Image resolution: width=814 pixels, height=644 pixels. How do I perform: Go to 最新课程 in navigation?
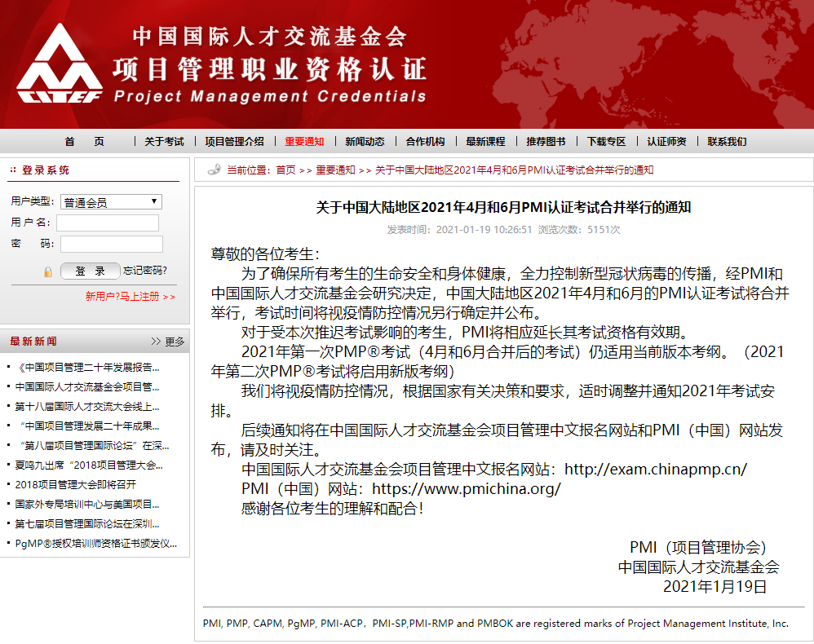tap(485, 142)
